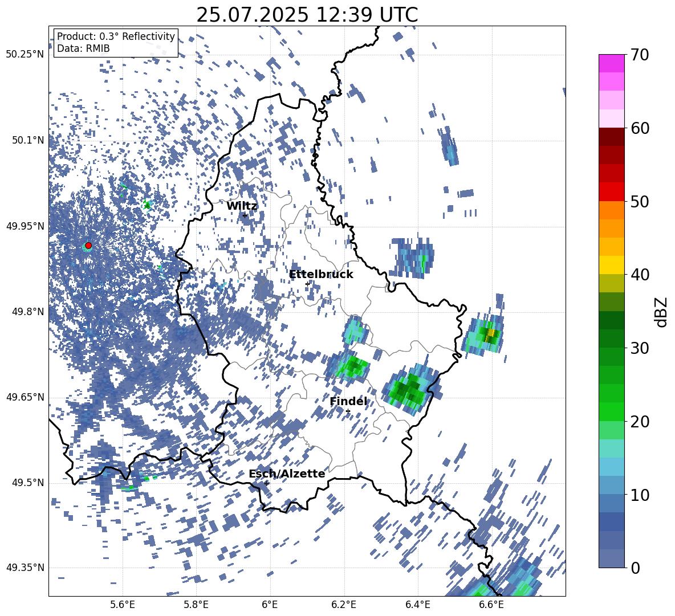Click the 10 colorbar tick label
The image size is (675, 616).
[639, 495]
